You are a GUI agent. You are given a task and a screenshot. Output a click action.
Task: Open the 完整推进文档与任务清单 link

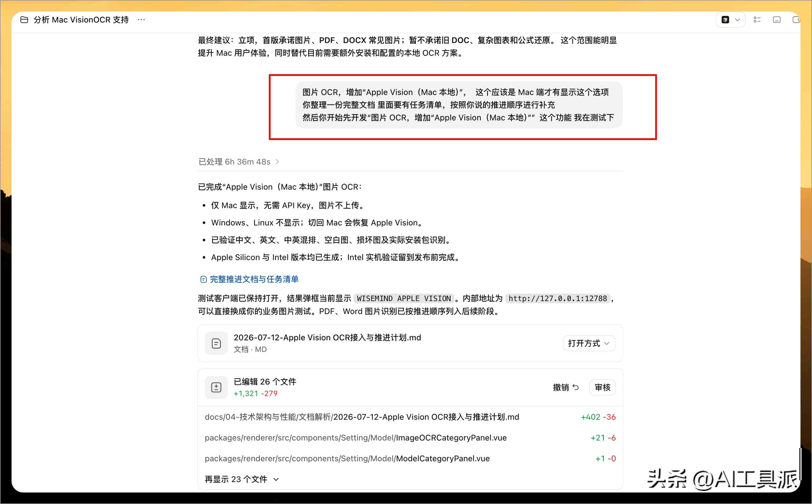[254, 279]
